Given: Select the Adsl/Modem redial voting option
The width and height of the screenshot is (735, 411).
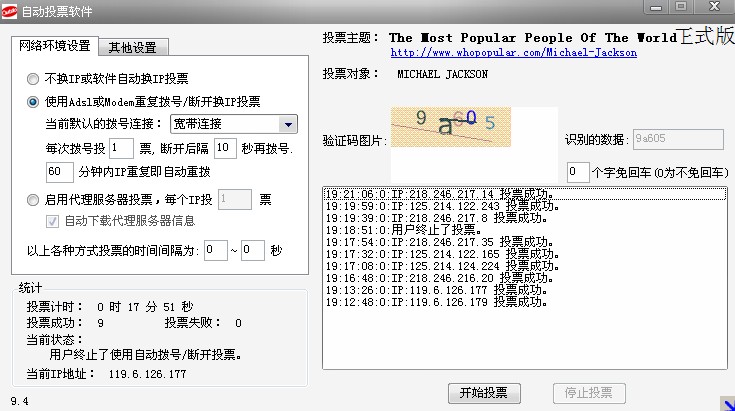Looking at the screenshot, I should pos(34,101).
